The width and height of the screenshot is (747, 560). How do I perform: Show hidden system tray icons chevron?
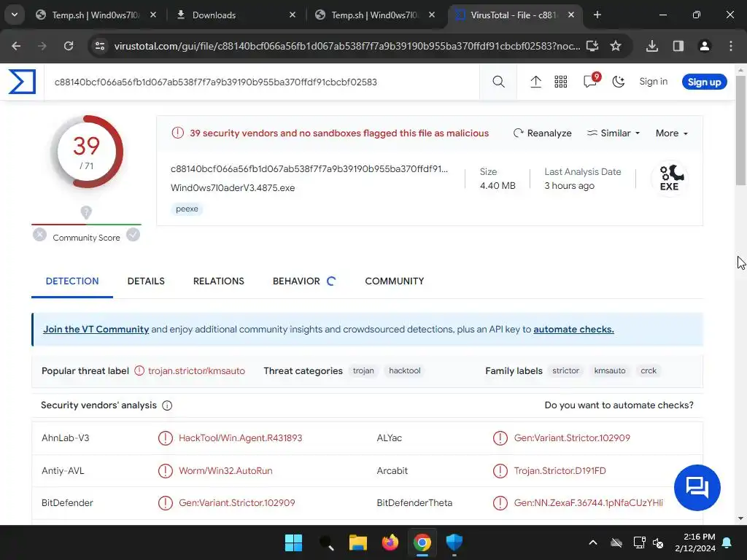tap(592, 542)
